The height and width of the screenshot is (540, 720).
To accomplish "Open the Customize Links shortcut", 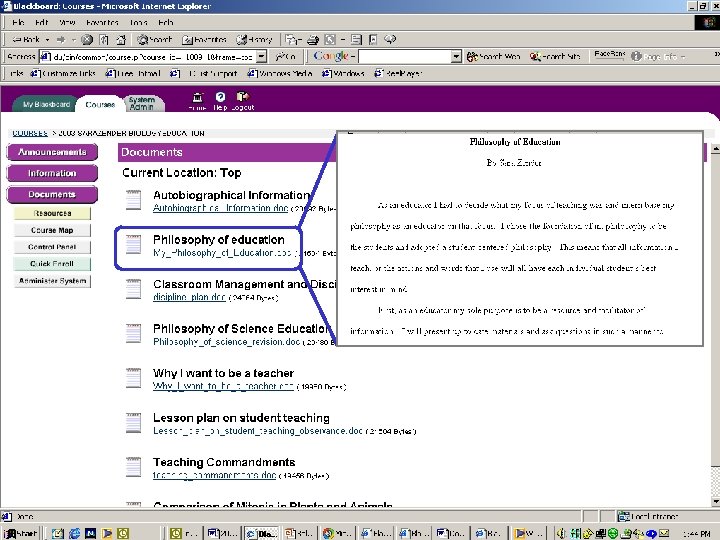I will pyautogui.click(x=63, y=73).
